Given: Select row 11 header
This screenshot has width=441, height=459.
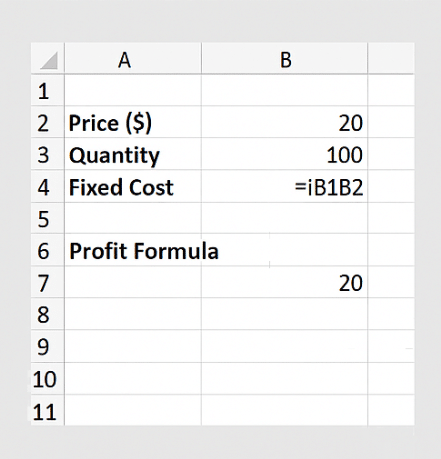Looking at the screenshot, I should click(x=48, y=410).
